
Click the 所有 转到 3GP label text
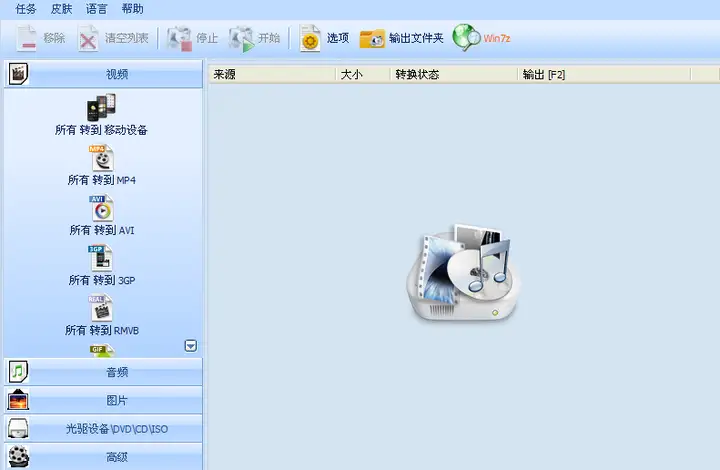[x=101, y=280]
